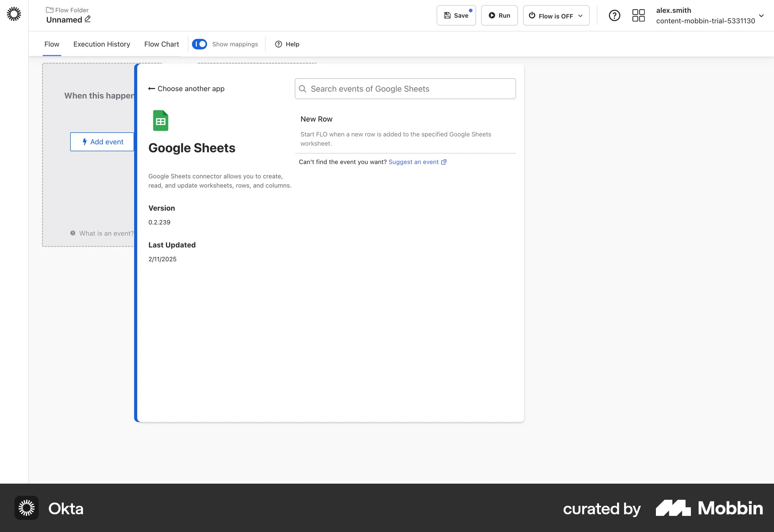This screenshot has width=774, height=532.
Task: Expand the Flow Folder breadcrumb
Action: (67, 10)
